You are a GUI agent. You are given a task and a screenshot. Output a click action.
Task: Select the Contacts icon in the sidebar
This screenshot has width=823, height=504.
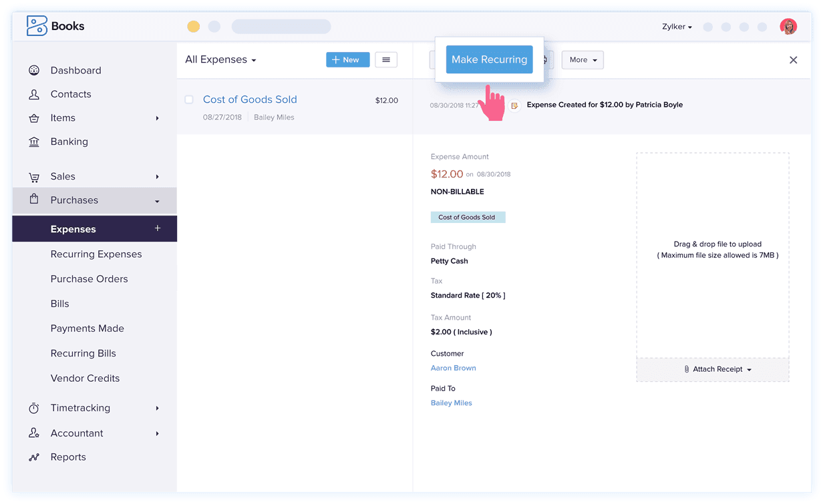click(35, 94)
